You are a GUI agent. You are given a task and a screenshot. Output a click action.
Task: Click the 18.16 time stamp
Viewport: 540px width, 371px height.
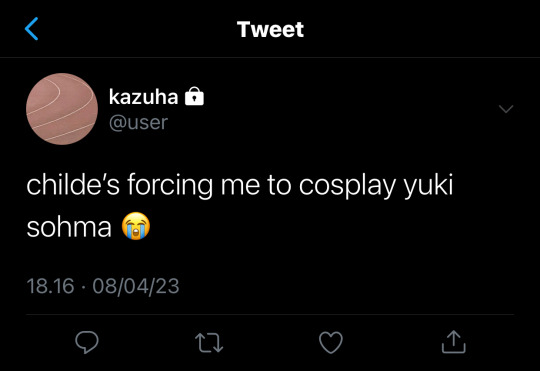click(50, 286)
